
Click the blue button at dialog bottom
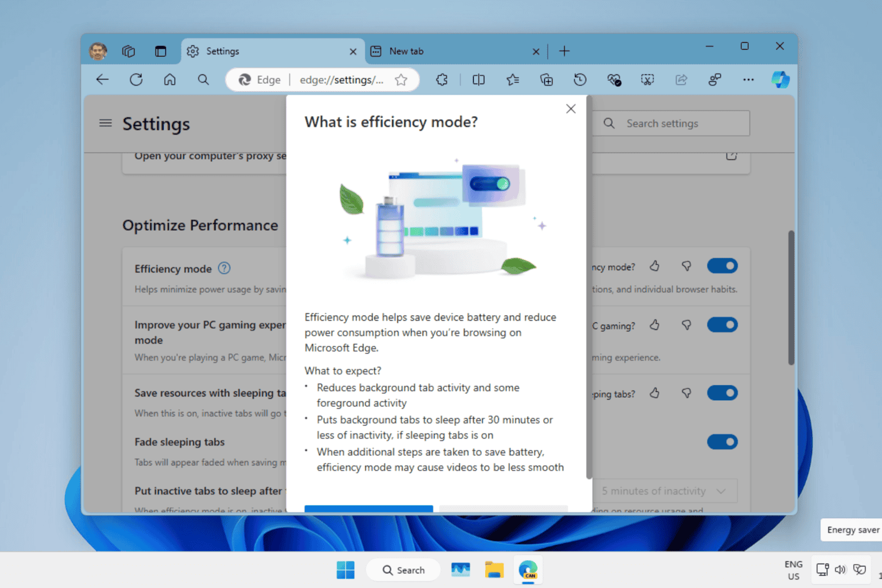click(x=369, y=509)
